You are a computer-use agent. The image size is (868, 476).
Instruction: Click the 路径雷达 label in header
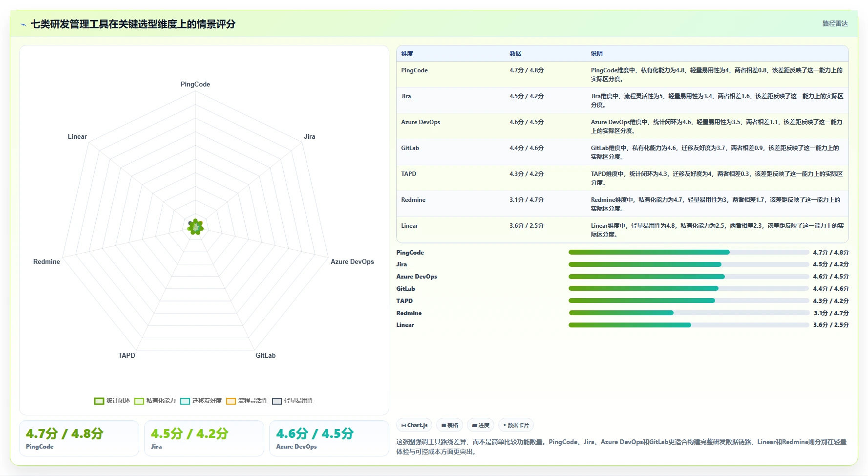835,23
